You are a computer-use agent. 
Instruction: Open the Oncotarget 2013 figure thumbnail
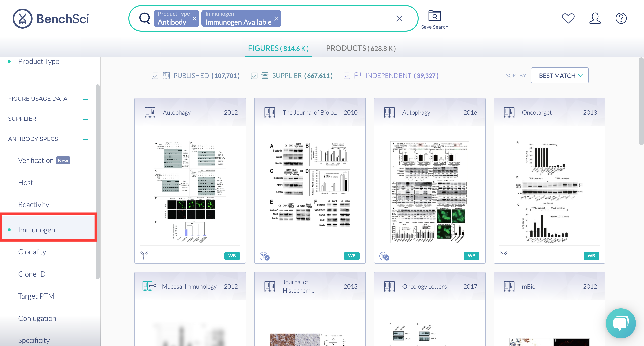549,192
